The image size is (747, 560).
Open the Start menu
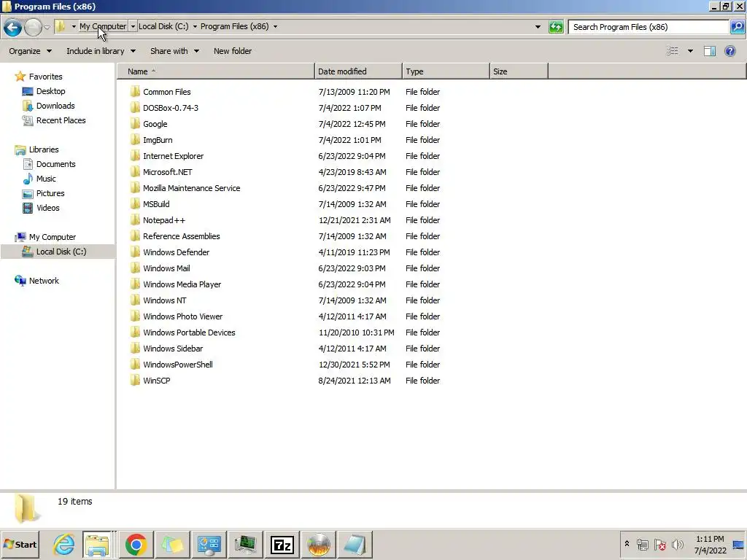coord(20,544)
